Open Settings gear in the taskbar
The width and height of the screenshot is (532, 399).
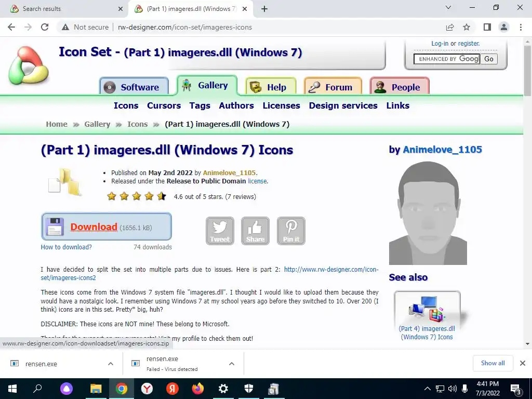point(223,389)
